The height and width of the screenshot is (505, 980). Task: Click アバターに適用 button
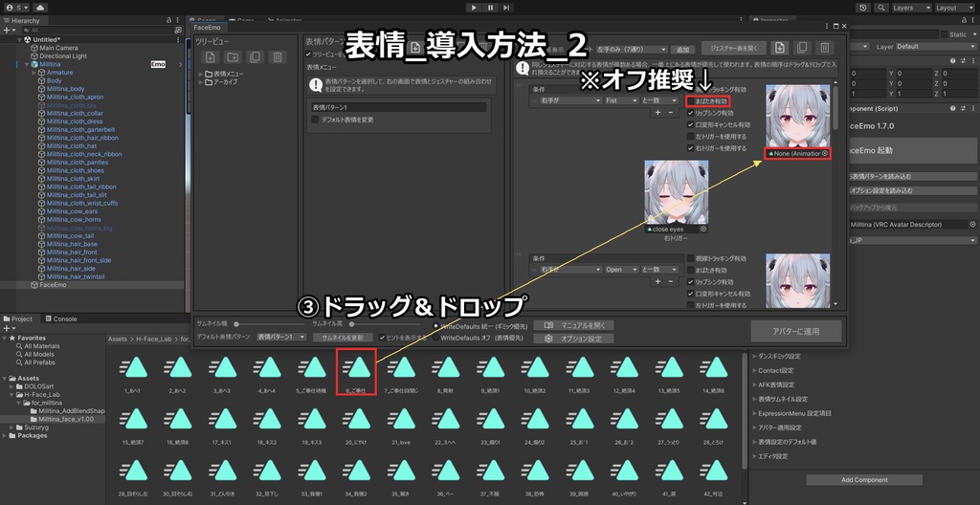pos(796,331)
